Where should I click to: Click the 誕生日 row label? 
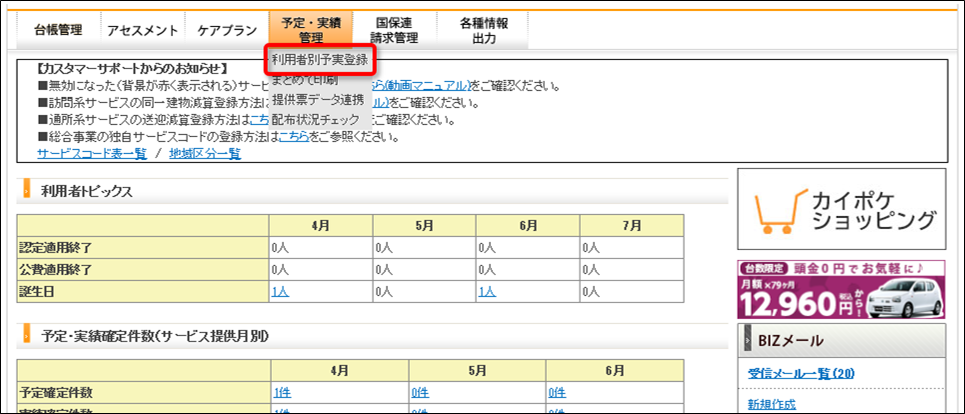(143, 292)
